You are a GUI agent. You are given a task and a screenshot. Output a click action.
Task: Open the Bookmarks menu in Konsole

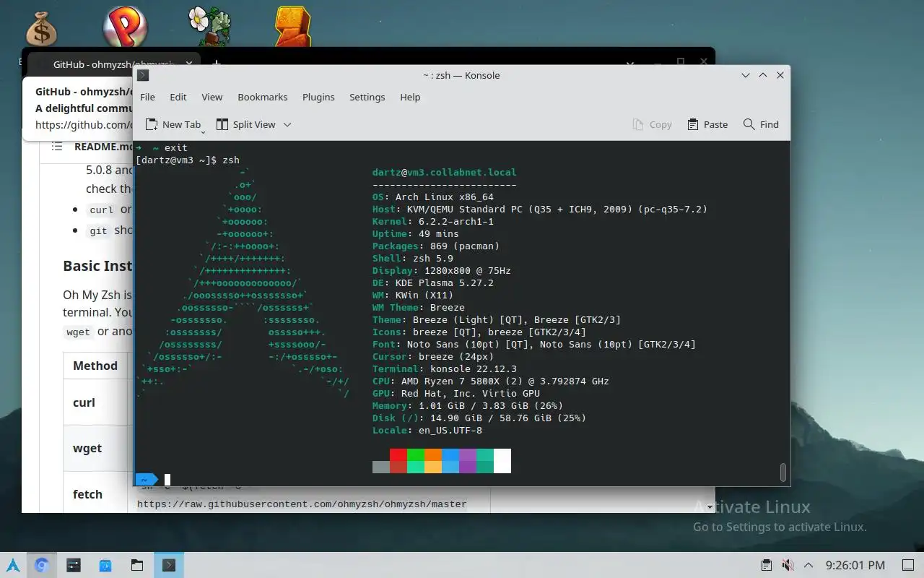point(263,97)
